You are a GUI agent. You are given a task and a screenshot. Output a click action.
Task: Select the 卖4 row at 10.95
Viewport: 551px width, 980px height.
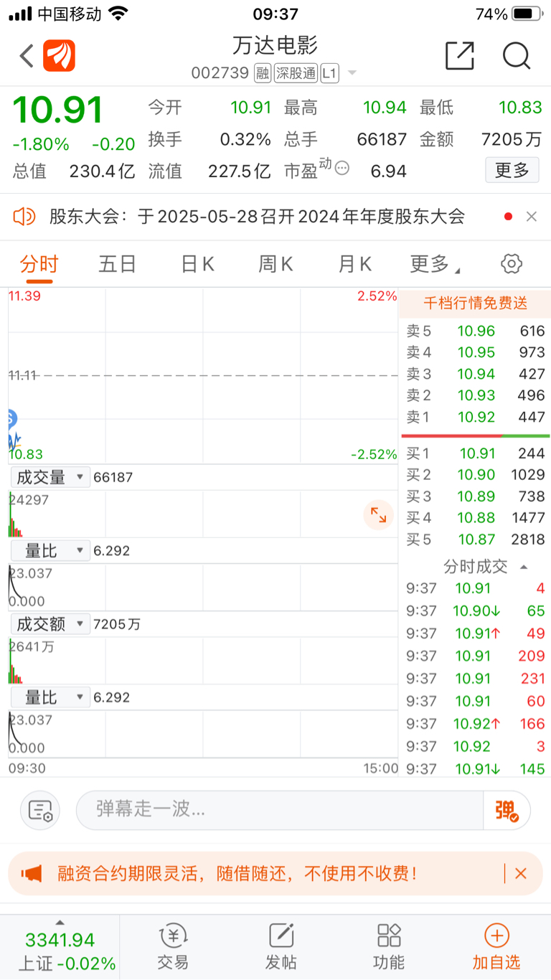(x=475, y=352)
